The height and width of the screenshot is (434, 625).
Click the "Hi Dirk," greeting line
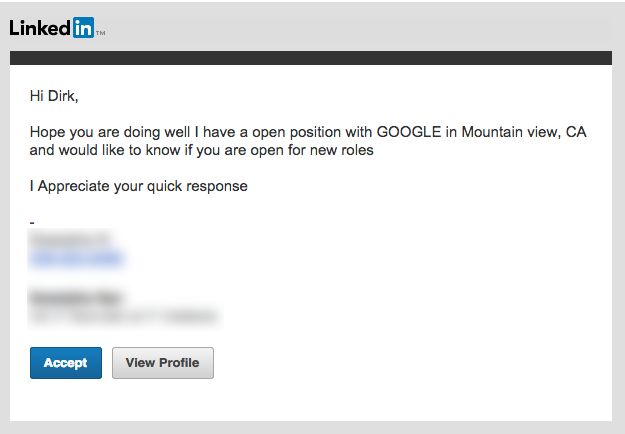click(x=53, y=96)
